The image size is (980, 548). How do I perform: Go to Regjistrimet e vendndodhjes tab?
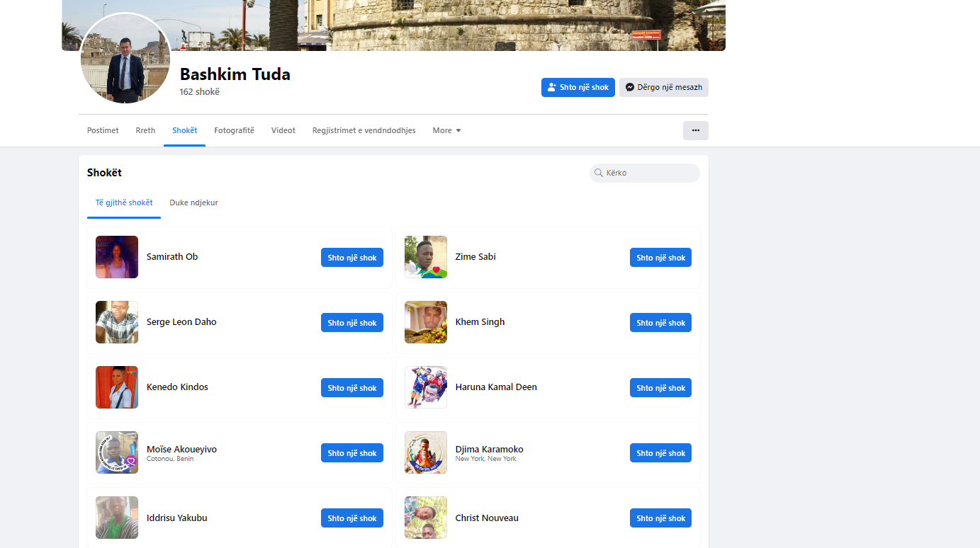[364, 130]
